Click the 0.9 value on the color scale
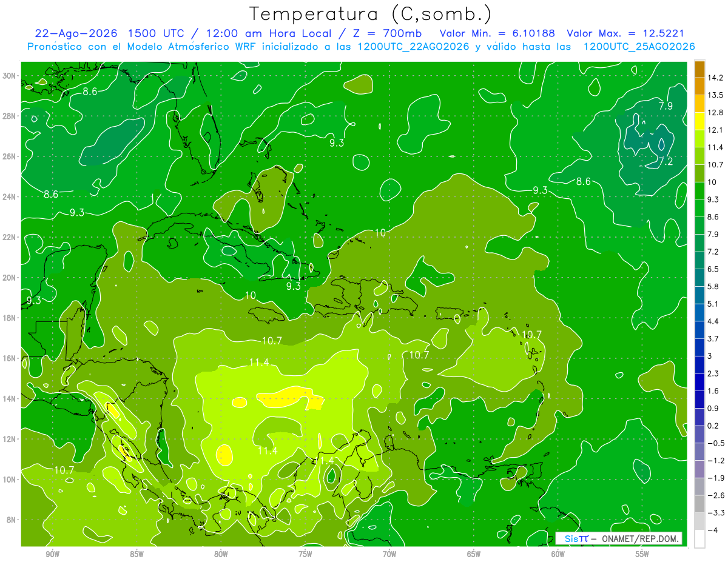This screenshot has width=728, height=562. [713, 409]
